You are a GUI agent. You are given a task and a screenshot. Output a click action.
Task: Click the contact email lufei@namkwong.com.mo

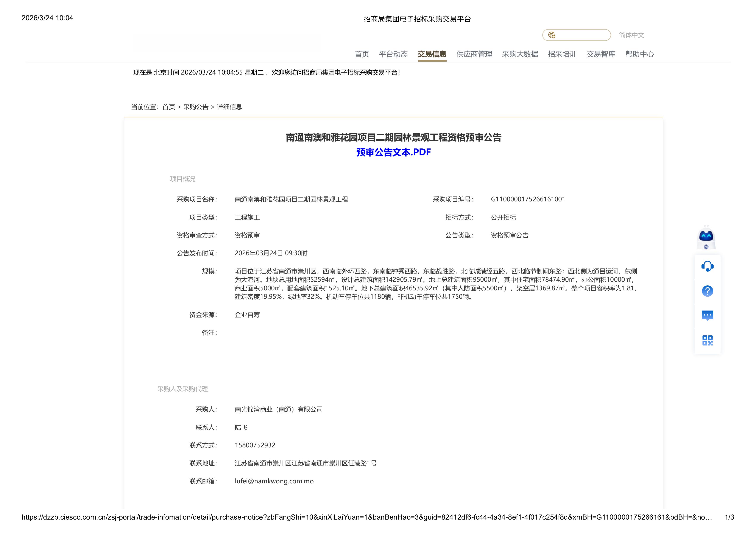[x=274, y=481]
